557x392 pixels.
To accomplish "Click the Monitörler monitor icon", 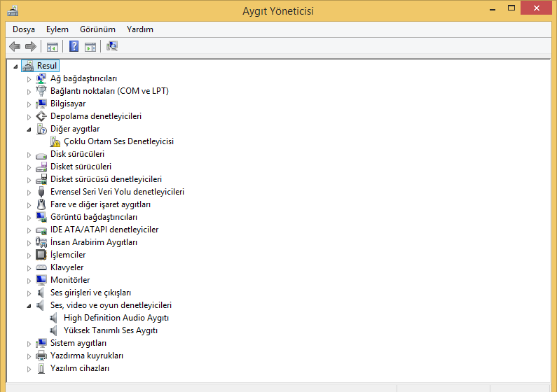I will point(41,280).
